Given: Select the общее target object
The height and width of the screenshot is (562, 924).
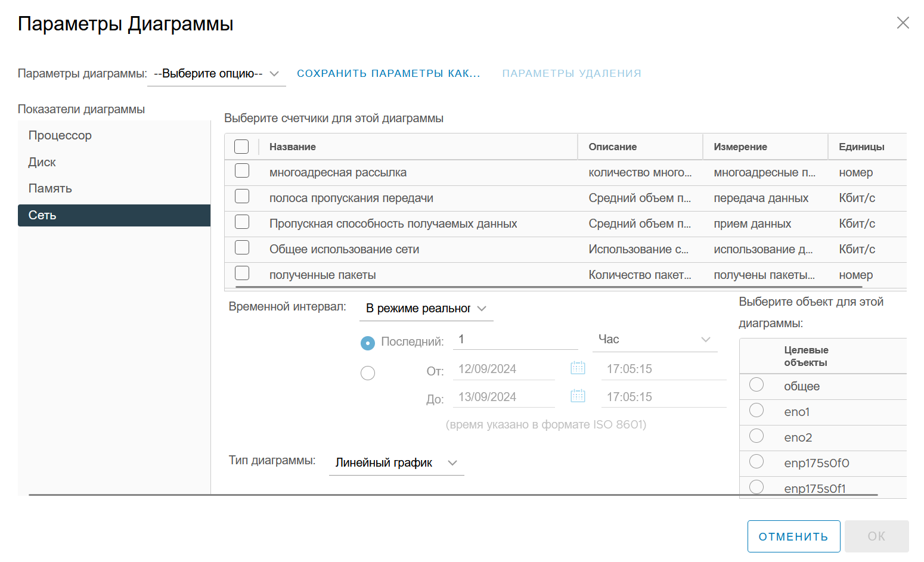Looking at the screenshot, I should (x=756, y=384).
